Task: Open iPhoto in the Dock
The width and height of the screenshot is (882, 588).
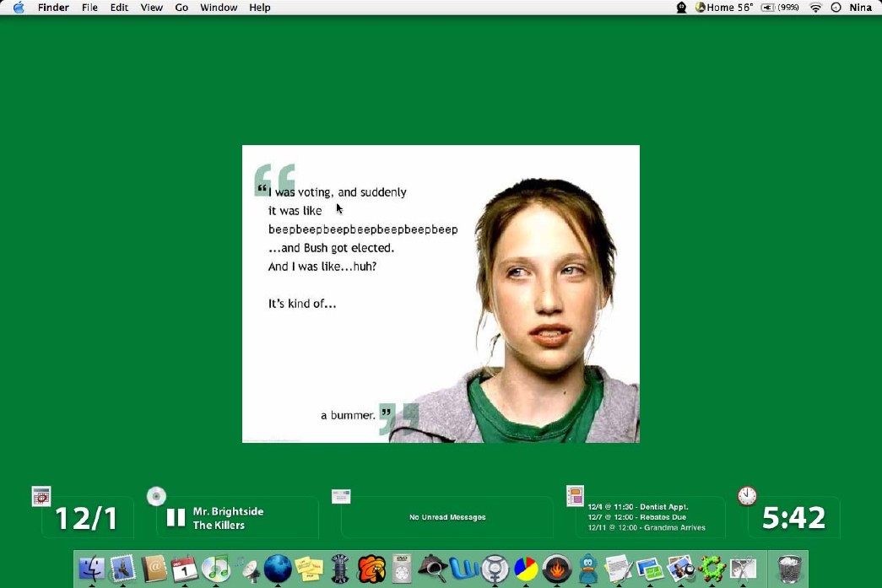Action: point(681,569)
